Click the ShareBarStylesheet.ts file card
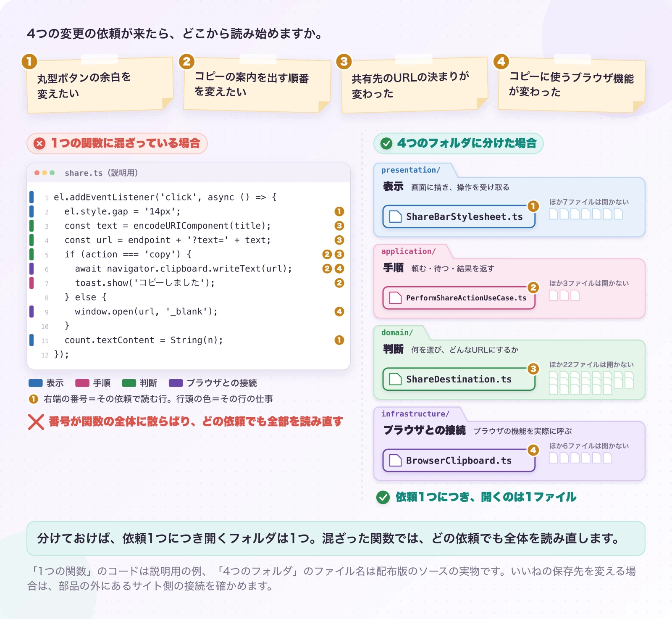Viewport: 672px width, 619px height. point(459,216)
